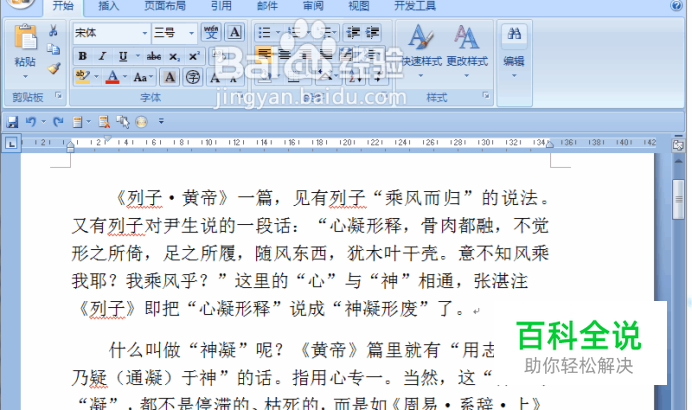Open the help question mark icon
The height and width of the screenshot is (410, 692).
point(676,6)
